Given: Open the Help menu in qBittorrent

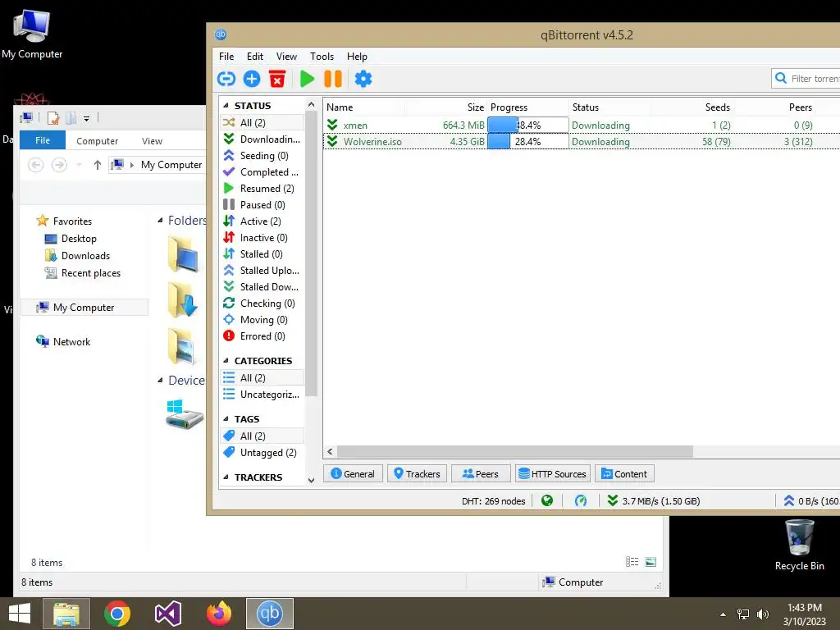Looking at the screenshot, I should 357,57.
